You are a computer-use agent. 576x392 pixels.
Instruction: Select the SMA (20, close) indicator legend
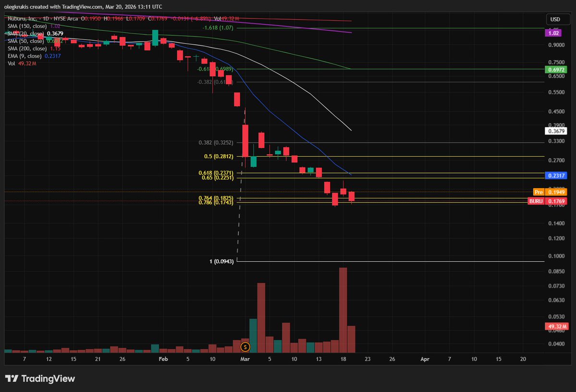(x=35, y=34)
